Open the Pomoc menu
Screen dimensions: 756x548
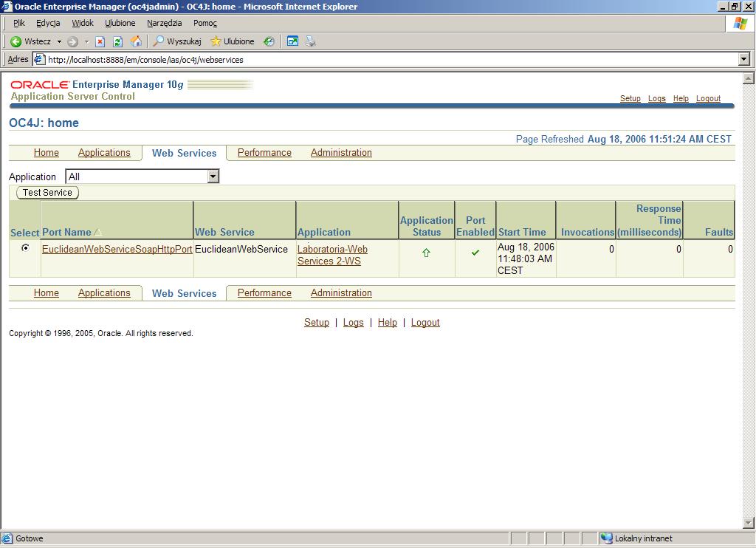coord(205,23)
